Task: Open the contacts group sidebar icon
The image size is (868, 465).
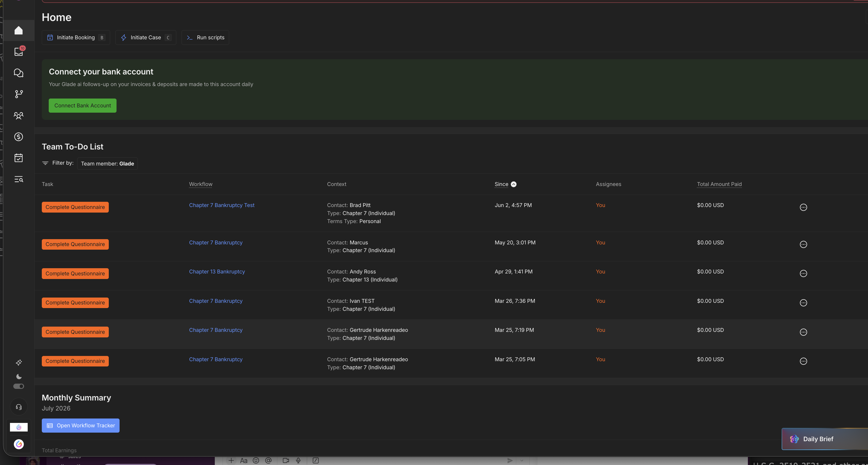Action: click(x=19, y=116)
